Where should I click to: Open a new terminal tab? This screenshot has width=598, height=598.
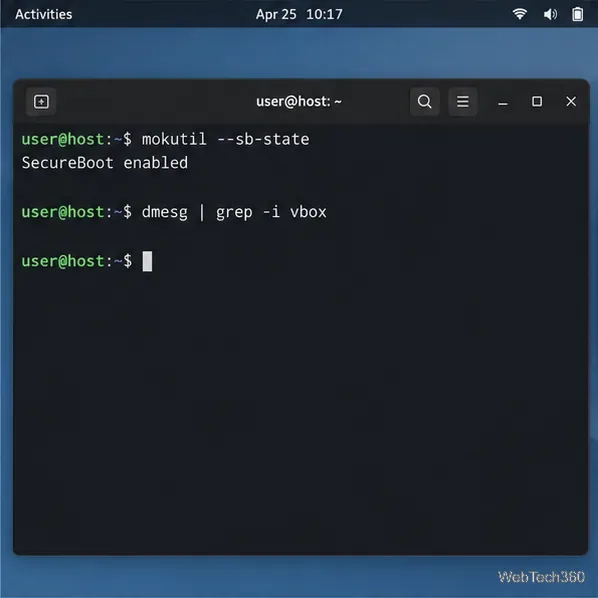click(41, 101)
